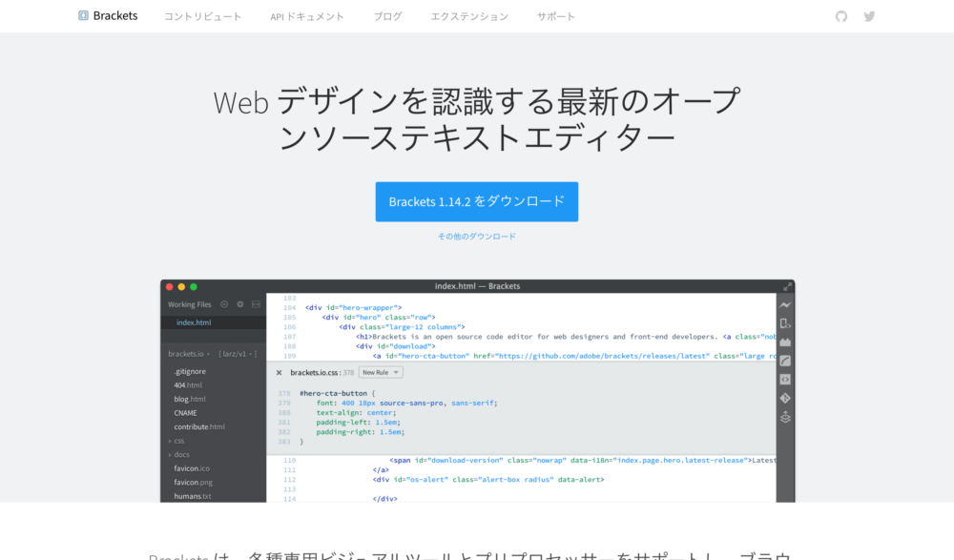
Task: Click the fullscreen arrows icon in editor title bar
Action: coord(787,286)
